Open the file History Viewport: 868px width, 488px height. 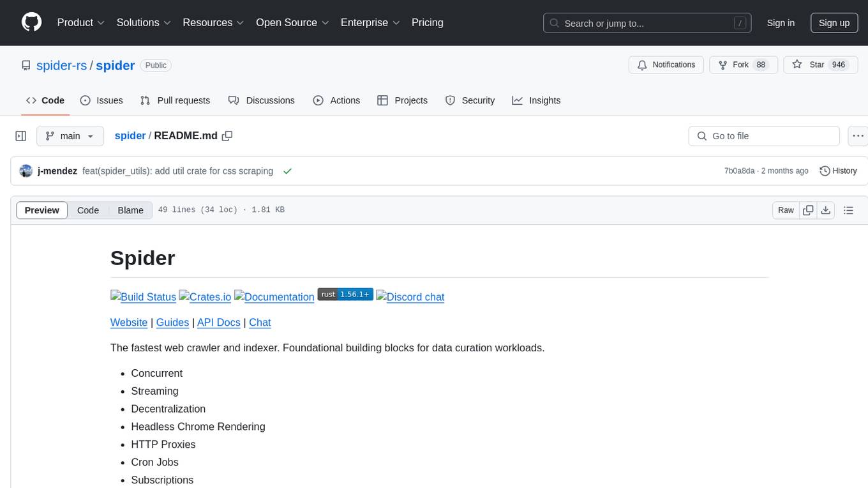click(x=838, y=171)
